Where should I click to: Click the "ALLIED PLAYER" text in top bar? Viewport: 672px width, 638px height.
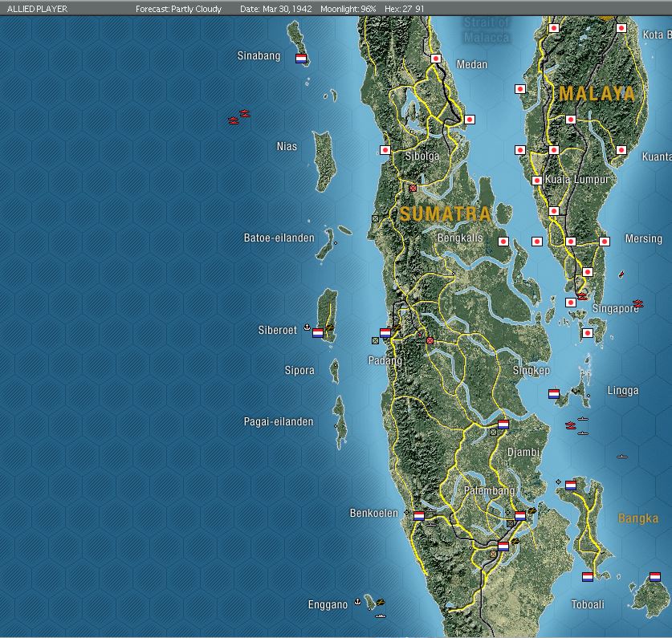(37, 9)
